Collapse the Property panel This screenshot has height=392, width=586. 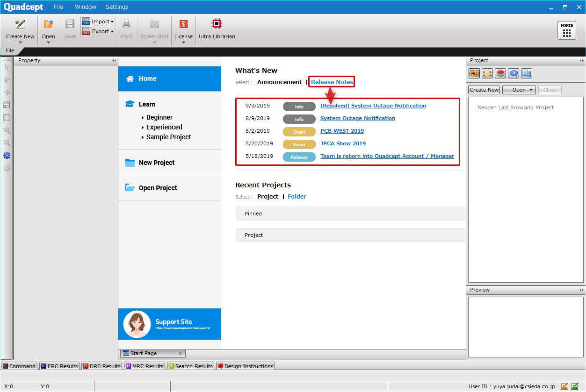point(114,61)
